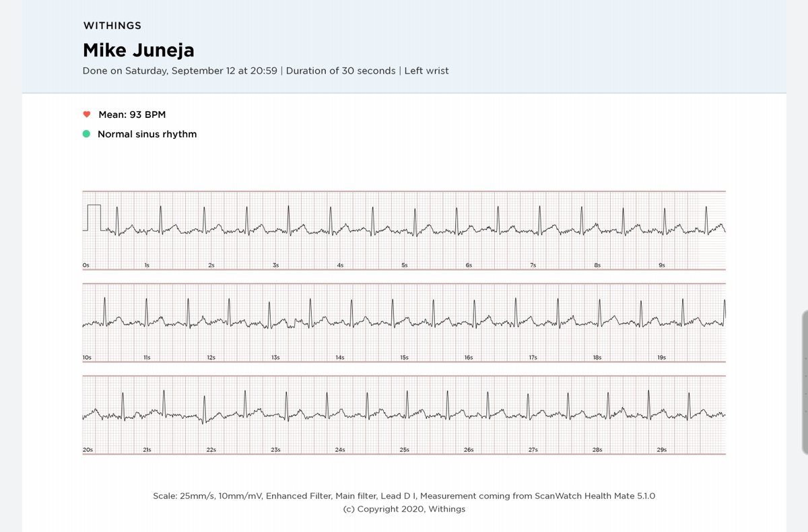This screenshot has width=808, height=532.
Task: Click the '(c) Copyright 2020, Withings' footer
Action: coord(404,509)
